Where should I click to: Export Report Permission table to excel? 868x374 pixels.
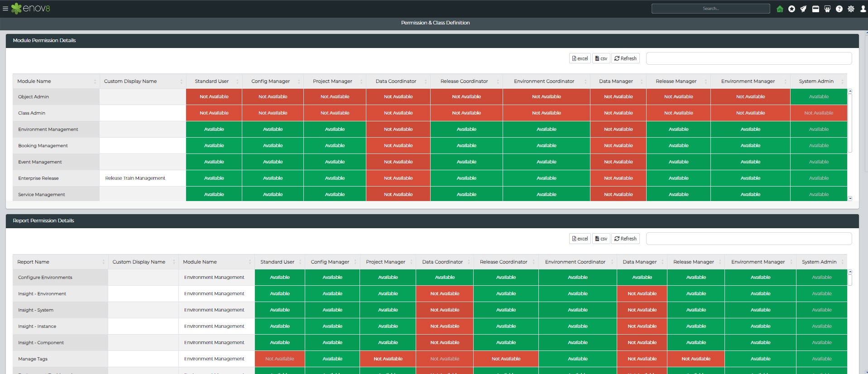coord(580,239)
